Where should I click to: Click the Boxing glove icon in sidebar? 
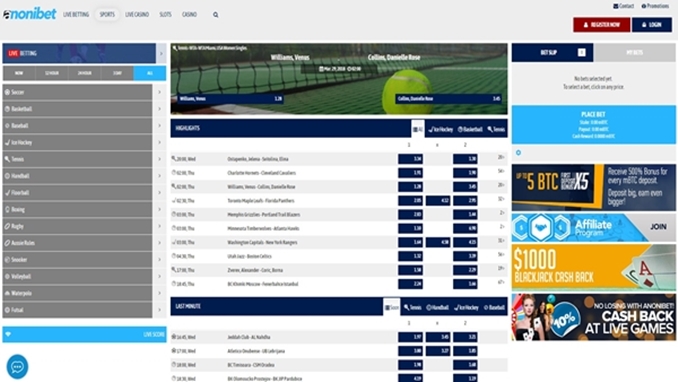click(7, 209)
